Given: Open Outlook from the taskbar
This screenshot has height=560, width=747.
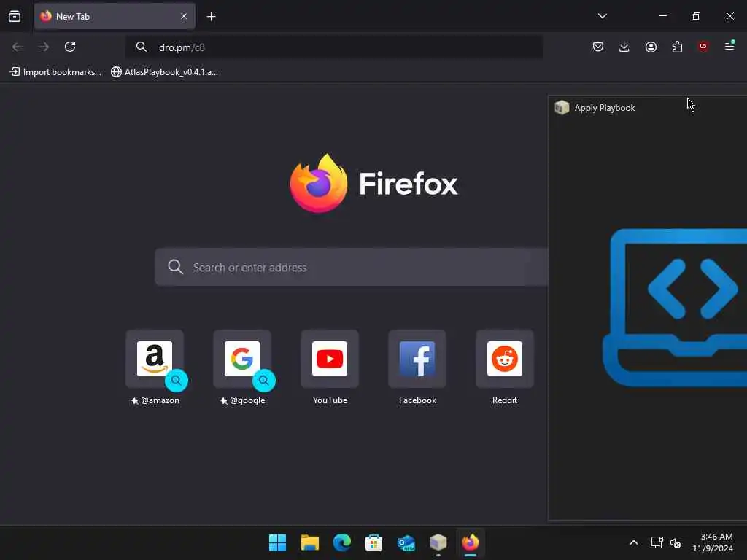Looking at the screenshot, I should [406, 542].
